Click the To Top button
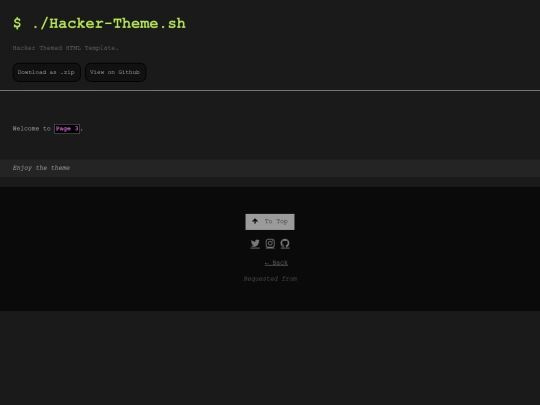 pos(270,222)
